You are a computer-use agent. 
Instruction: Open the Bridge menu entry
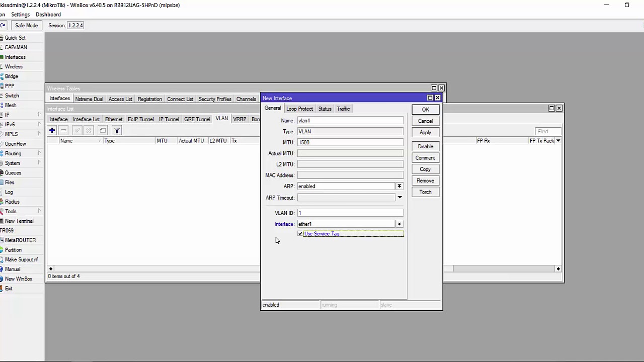pos(12,76)
